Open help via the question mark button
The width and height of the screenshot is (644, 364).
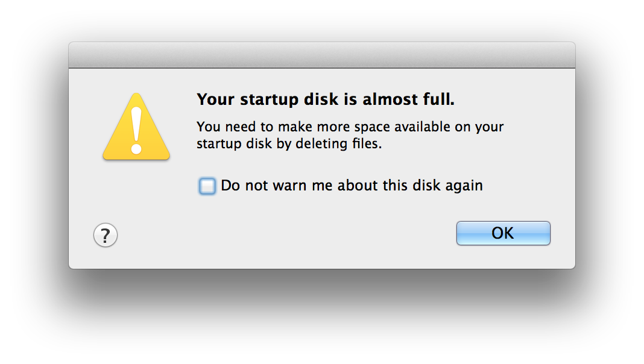point(106,235)
